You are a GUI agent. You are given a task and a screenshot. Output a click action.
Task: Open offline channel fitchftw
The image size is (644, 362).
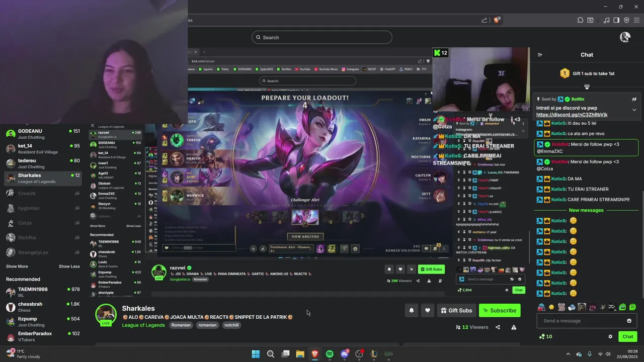pyautogui.click(x=43, y=237)
